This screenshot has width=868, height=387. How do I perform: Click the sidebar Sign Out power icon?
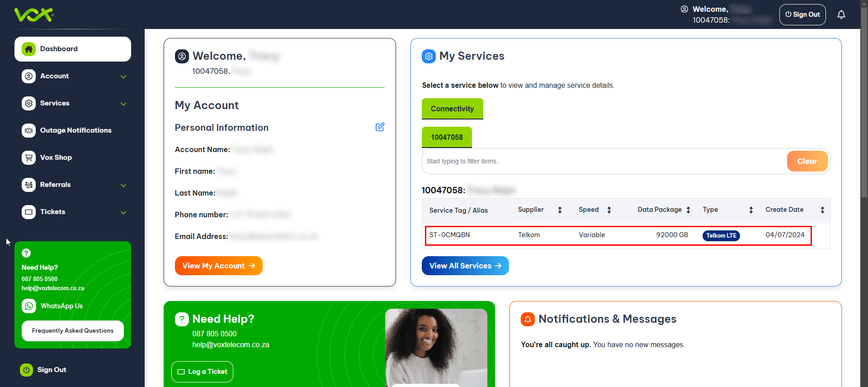27,370
